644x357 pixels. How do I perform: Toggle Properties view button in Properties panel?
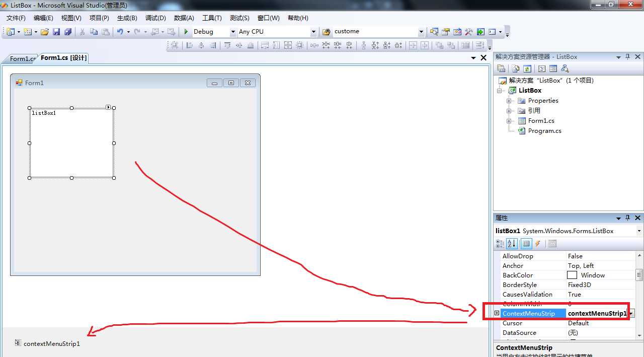pyautogui.click(x=526, y=244)
